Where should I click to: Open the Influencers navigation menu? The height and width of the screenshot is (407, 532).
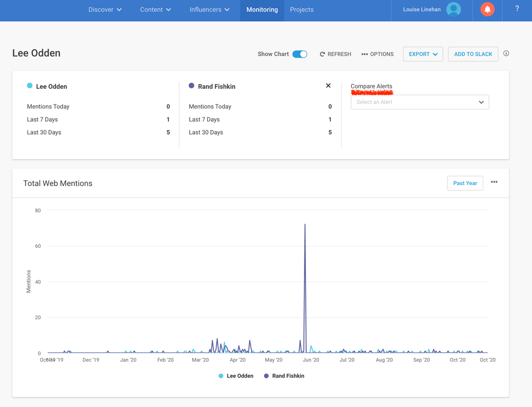coord(209,9)
